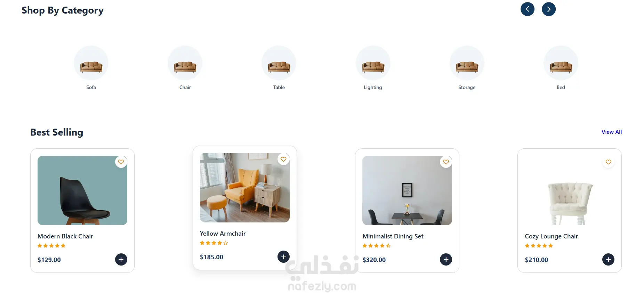644x293 pixels.
Task: Open the Minimalist Dining Set photo
Action: [407, 190]
